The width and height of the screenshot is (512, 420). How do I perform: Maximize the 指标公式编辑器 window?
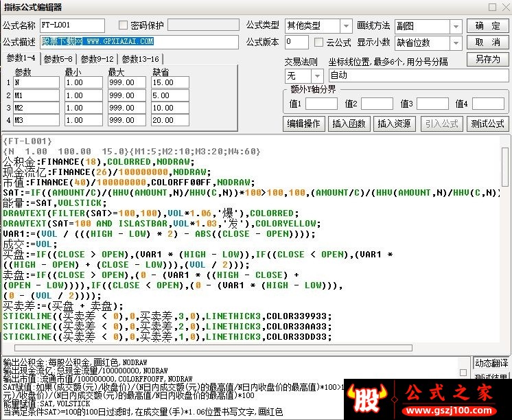pos(492,7)
